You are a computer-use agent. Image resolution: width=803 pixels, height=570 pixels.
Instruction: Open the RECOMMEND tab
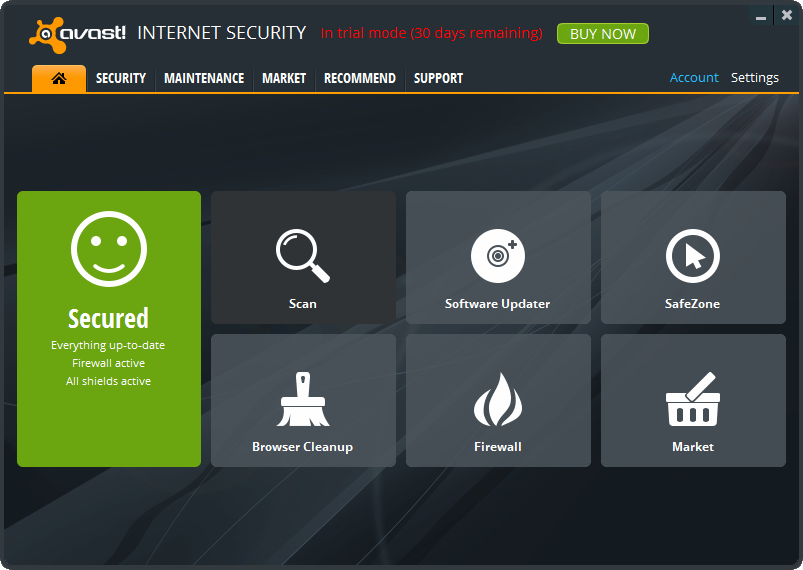click(360, 78)
